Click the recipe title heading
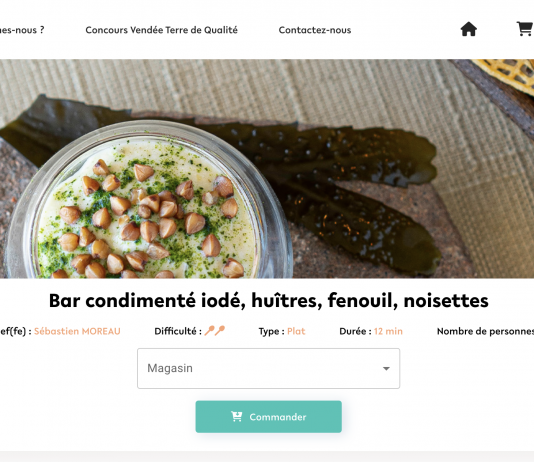The width and height of the screenshot is (534, 462). pos(268,301)
